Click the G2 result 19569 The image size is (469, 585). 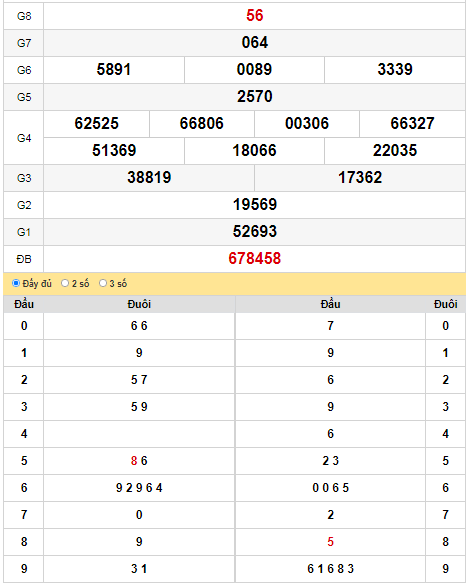coord(254,204)
